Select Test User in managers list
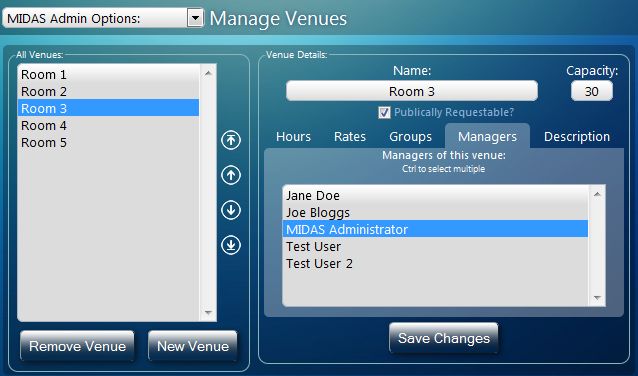Viewport: 638px width, 376px height. tap(435, 246)
